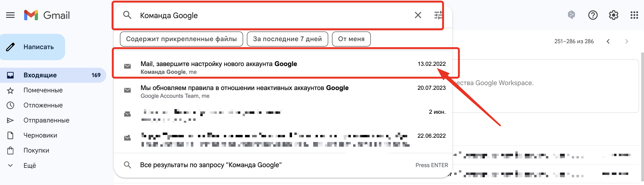
Task: Click into the search text field
Action: click(x=275, y=16)
